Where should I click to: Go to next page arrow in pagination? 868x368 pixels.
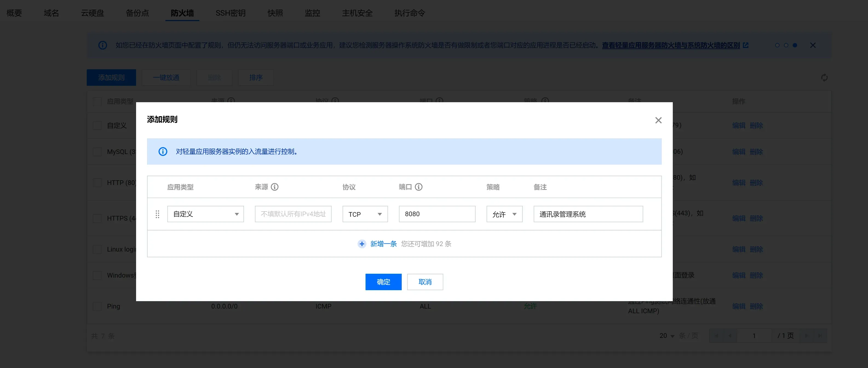pos(806,336)
